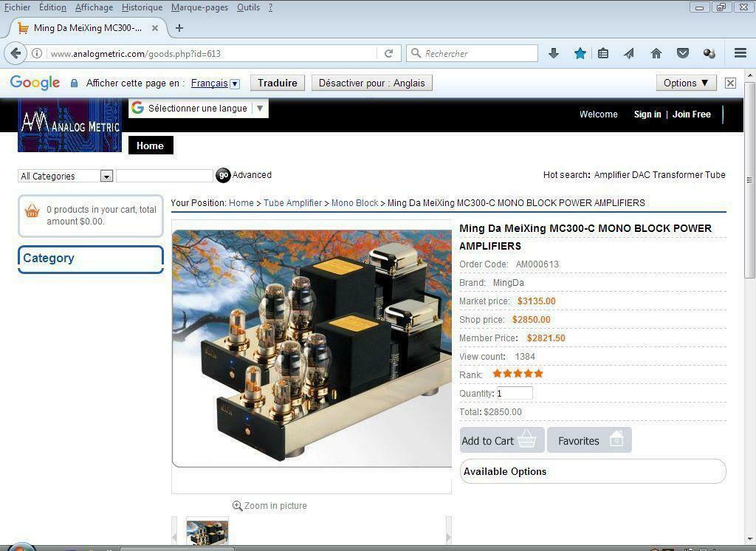This screenshot has width=756, height=551.
Task: Click the Quantity input field
Action: 515,393
